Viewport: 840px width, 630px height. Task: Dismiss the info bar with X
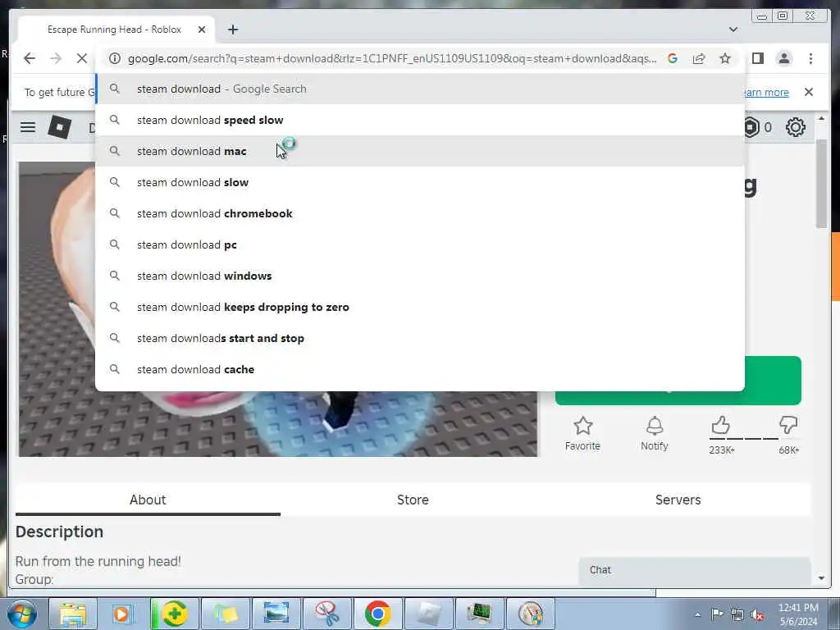[x=808, y=92]
